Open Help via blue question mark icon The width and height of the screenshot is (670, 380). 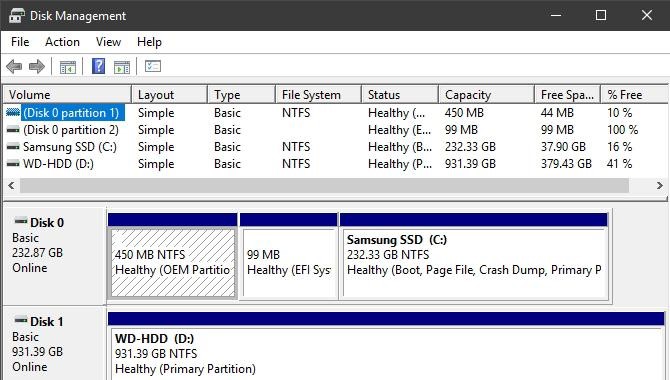click(x=99, y=66)
